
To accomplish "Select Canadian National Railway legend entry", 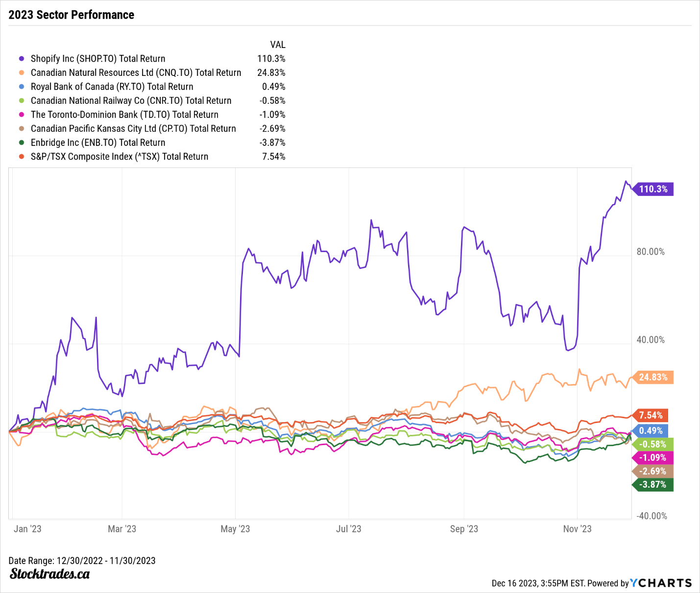I will coord(131,101).
